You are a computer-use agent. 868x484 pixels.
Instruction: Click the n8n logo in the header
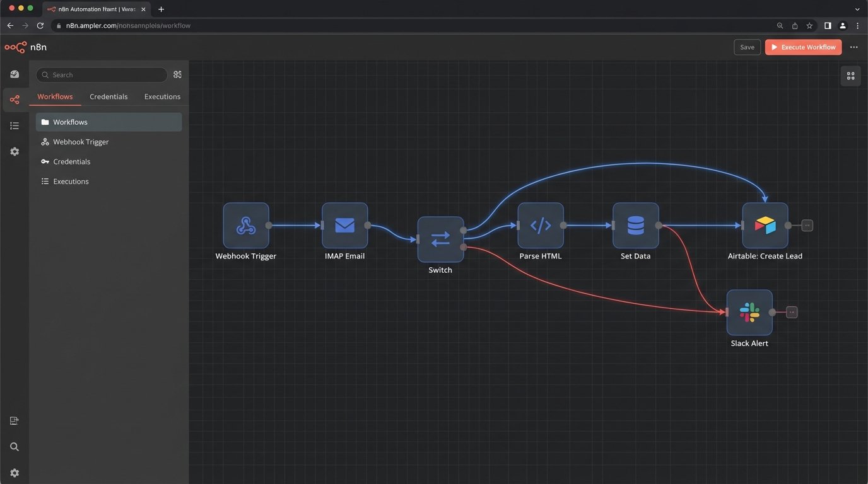tap(15, 47)
